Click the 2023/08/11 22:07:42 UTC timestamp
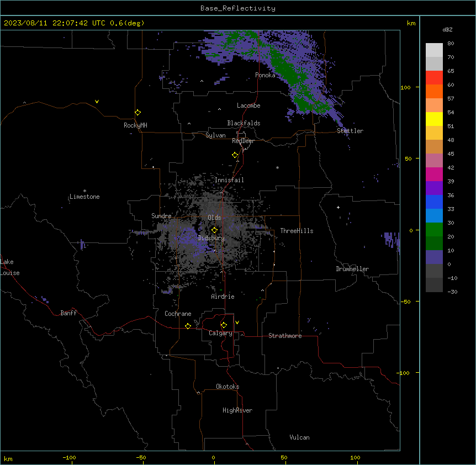The height and width of the screenshot is (465, 476). (74, 23)
